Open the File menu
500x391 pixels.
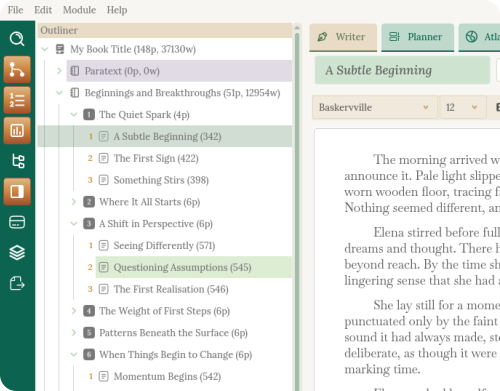click(15, 10)
